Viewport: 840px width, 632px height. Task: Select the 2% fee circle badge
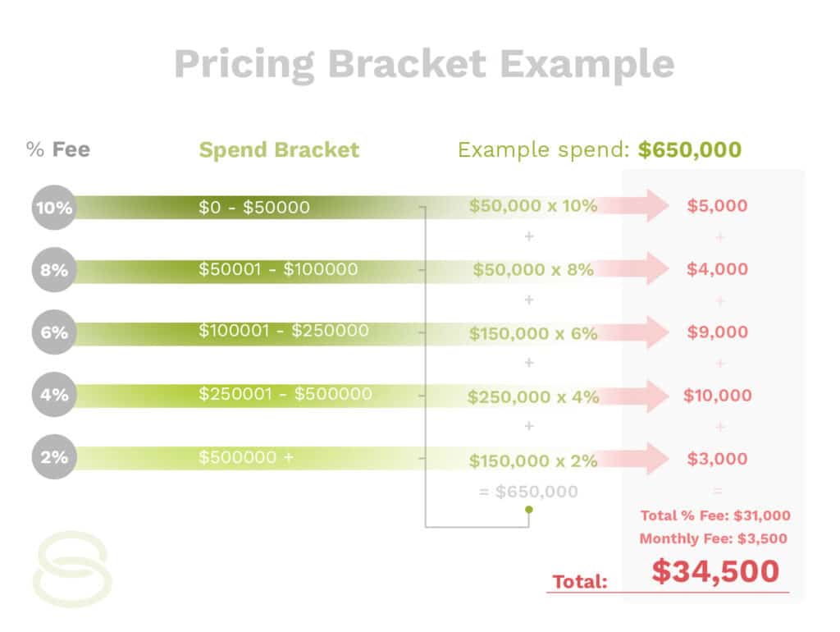pos(54,456)
